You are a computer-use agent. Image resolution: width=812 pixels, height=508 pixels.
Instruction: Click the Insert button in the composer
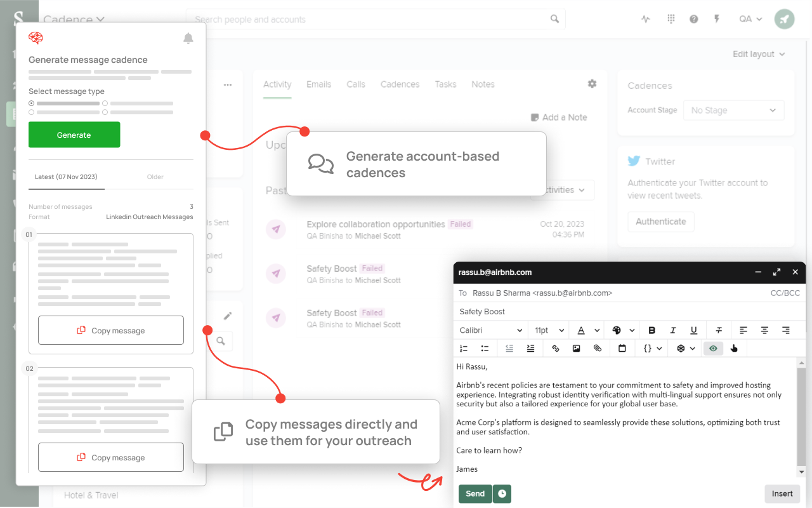pyautogui.click(x=782, y=493)
